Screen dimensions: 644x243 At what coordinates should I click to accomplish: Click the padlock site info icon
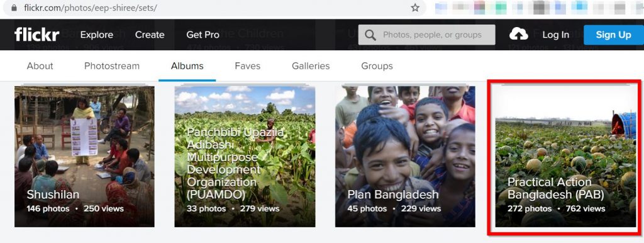[x=14, y=8]
